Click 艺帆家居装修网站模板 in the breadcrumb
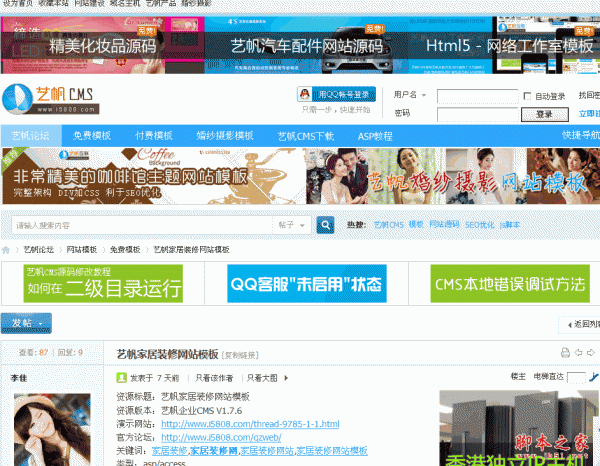The height and width of the screenshot is (466, 600). coord(191,250)
